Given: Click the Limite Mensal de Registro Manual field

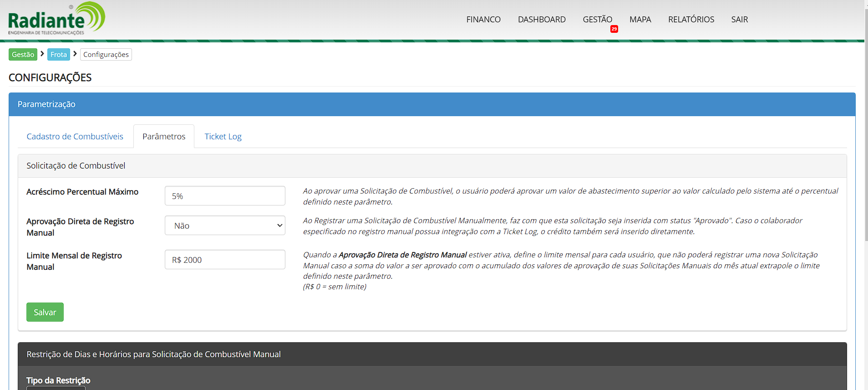Looking at the screenshot, I should click(x=225, y=260).
